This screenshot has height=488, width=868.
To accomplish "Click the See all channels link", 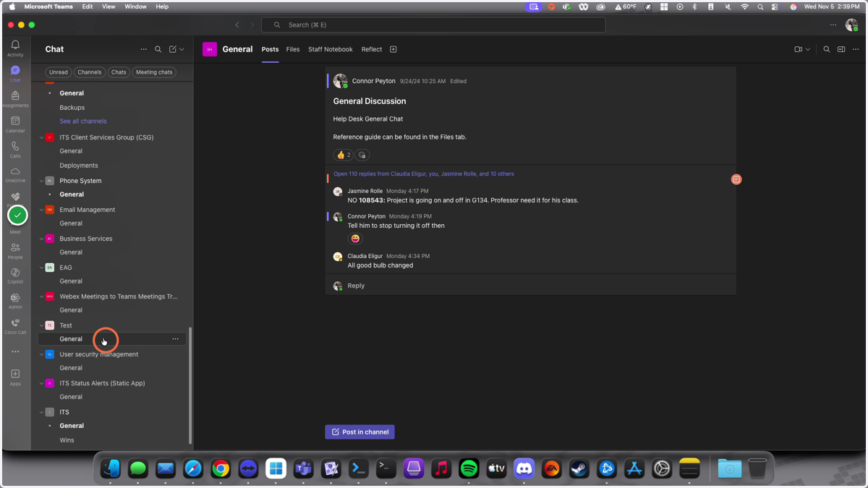I will 83,121.
